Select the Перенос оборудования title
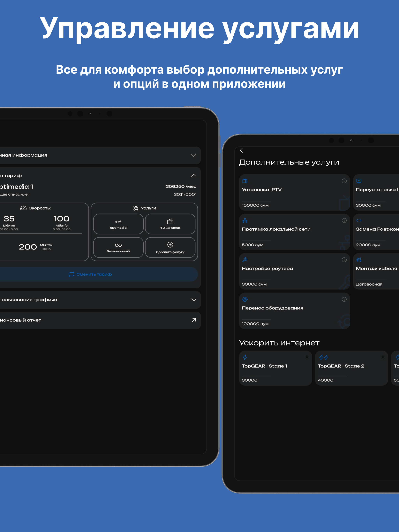Viewport: 399px width, 532px height. (272, 308)
